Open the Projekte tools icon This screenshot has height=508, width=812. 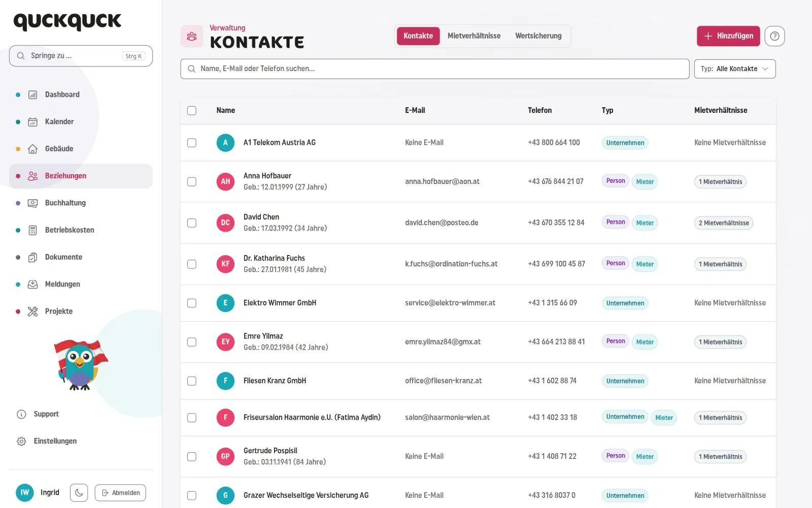click(x=32, y=311)
